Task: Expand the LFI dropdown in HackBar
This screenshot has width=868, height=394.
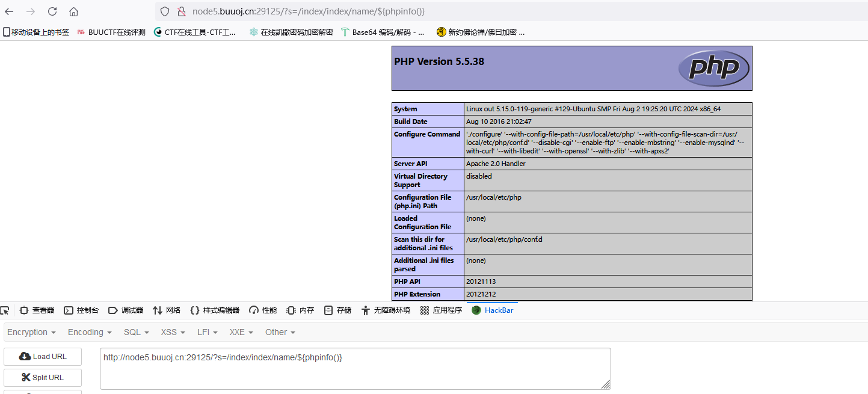Action: point(208,332)
